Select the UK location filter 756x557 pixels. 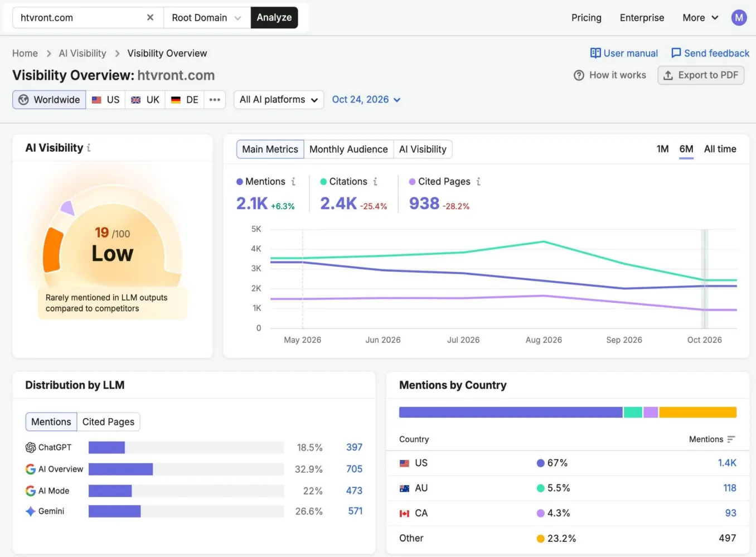145,100
